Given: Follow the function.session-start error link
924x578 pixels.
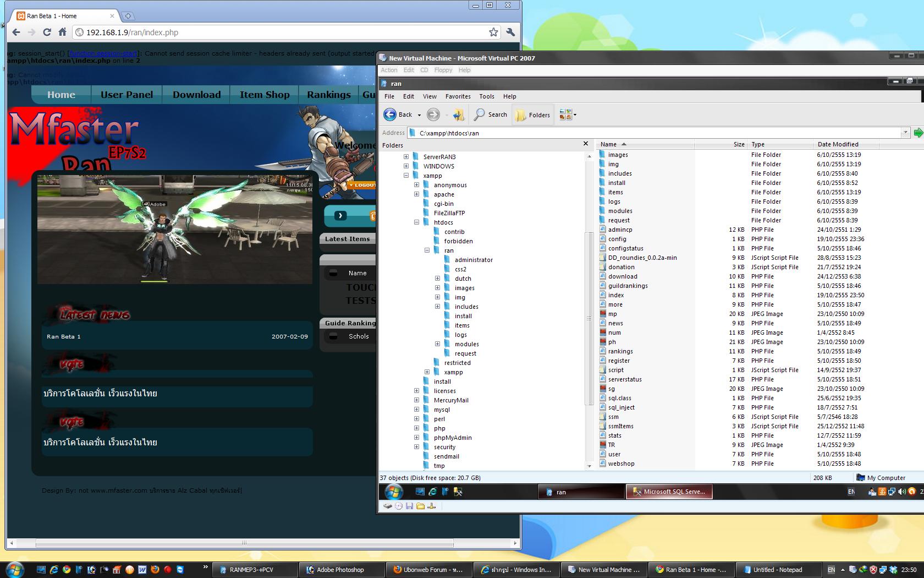Looking at the screenshot, I should (x=103, y=53).
